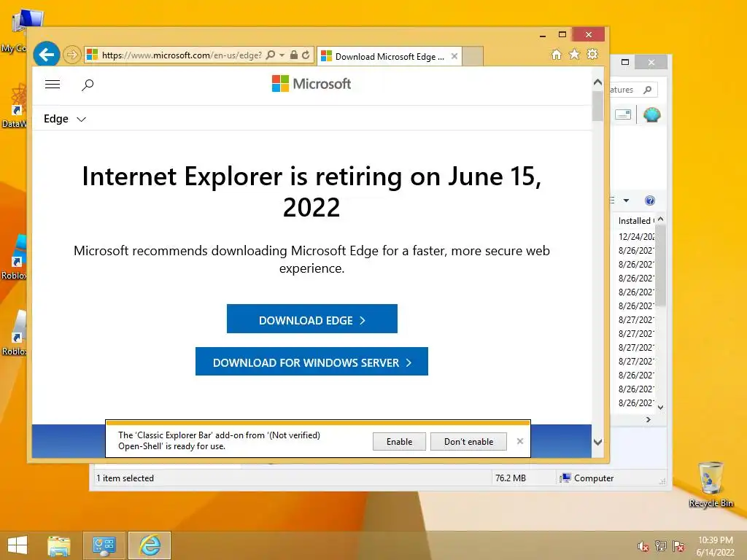Open favorites with the star icon
Viewport: 747px width, 560px height.
[x=575, y=54]
